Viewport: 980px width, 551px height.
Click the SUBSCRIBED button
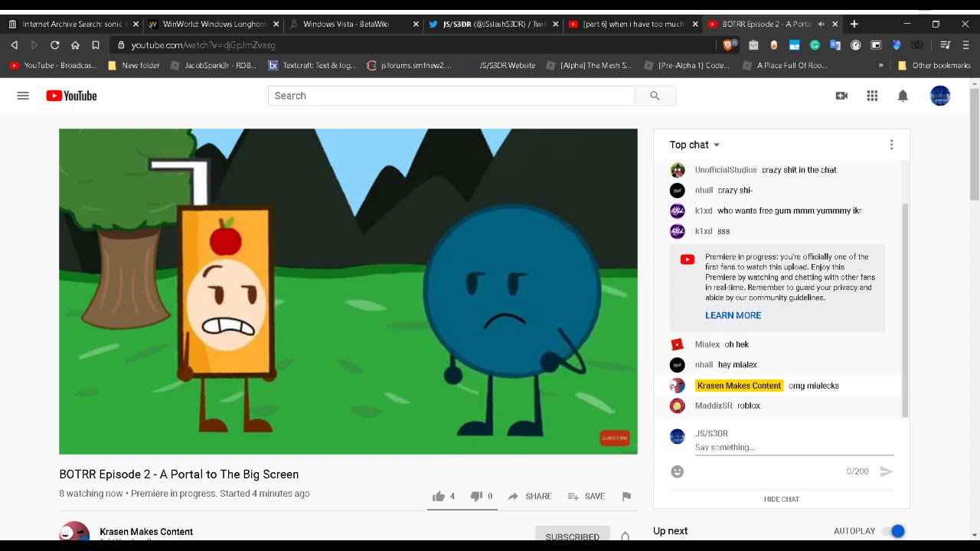click(572, 536)
